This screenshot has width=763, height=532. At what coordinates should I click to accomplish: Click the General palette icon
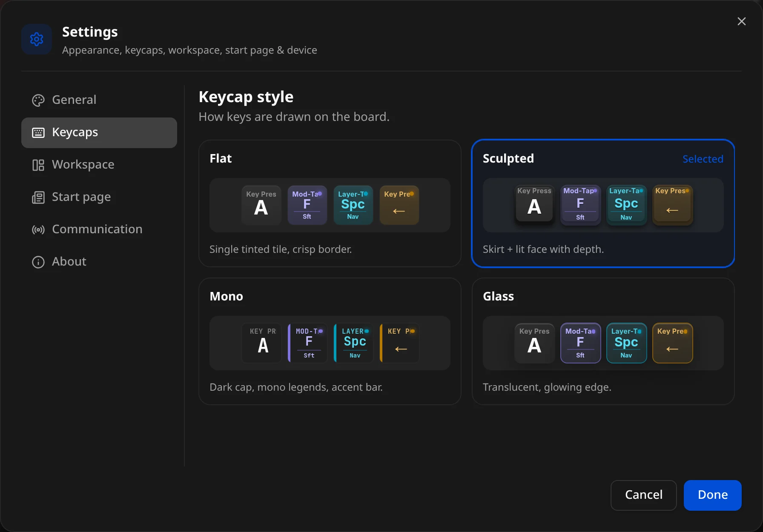pos(38,100)
